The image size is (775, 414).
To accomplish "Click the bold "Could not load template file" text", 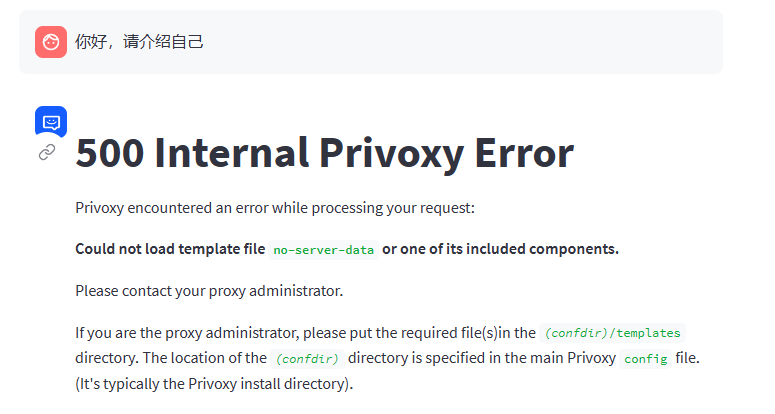I will pos(170,249).
